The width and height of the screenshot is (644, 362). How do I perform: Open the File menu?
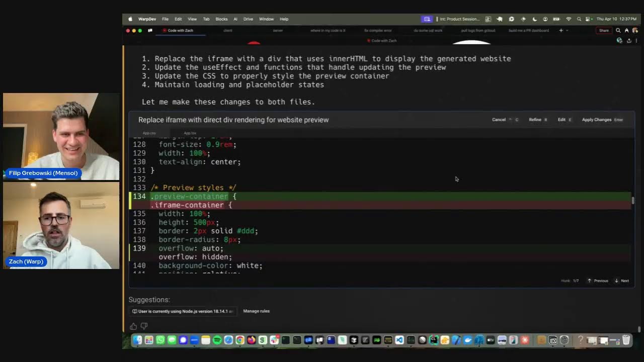165,19
